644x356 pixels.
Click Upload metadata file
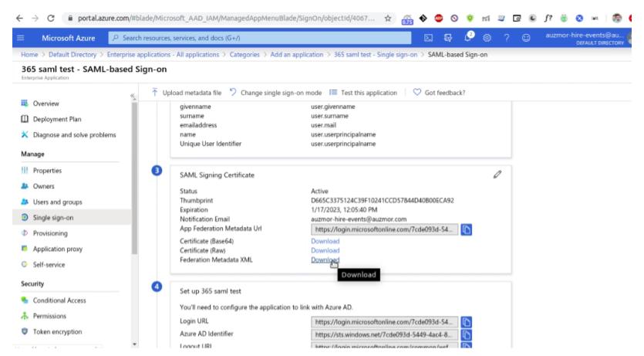pyautogui.click(x=187, y=93)
